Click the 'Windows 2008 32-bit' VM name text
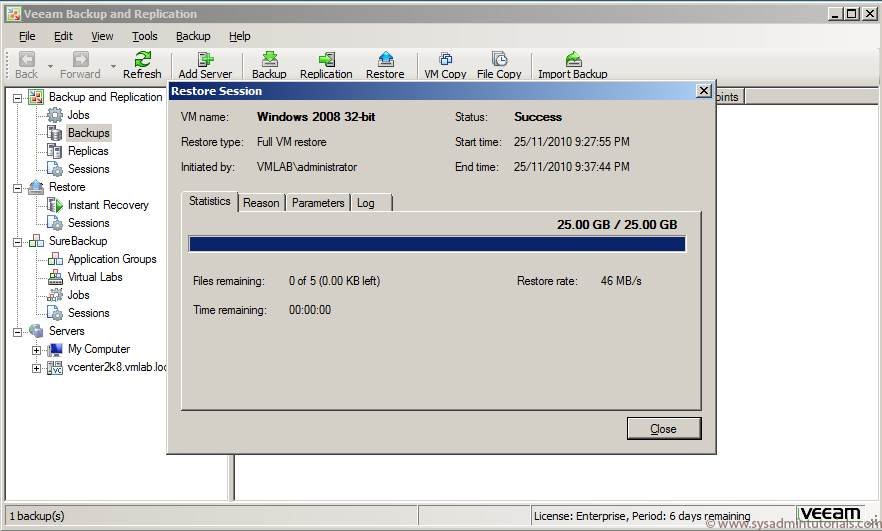 point(316,117)
